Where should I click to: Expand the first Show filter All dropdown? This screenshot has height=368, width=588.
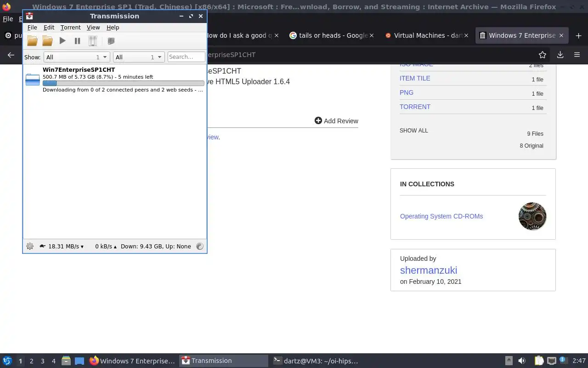coord(77,57)
